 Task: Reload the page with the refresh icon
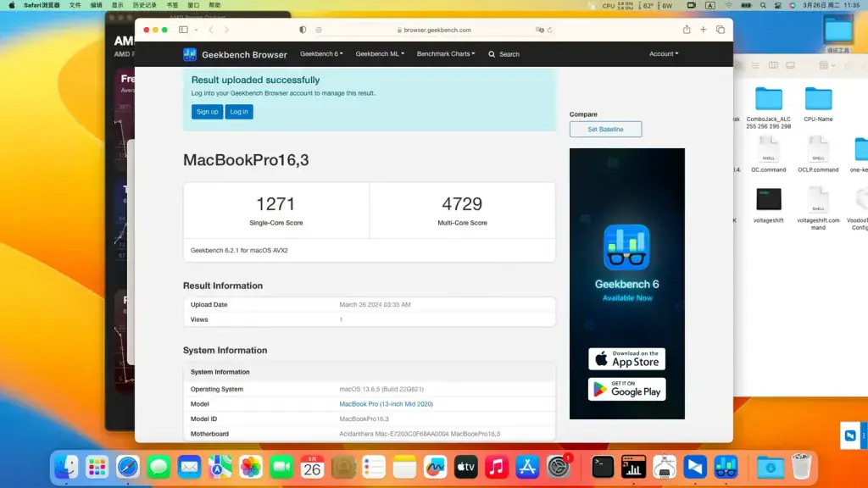tap(549, 30)
